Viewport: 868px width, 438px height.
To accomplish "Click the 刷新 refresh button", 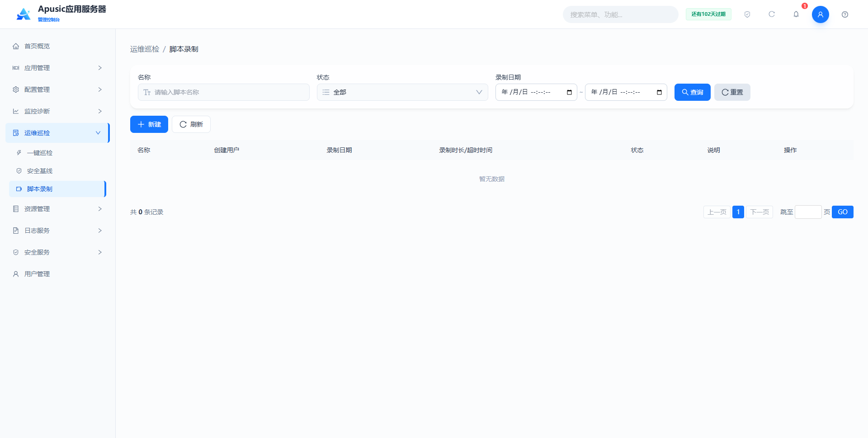I will (191, 124).
